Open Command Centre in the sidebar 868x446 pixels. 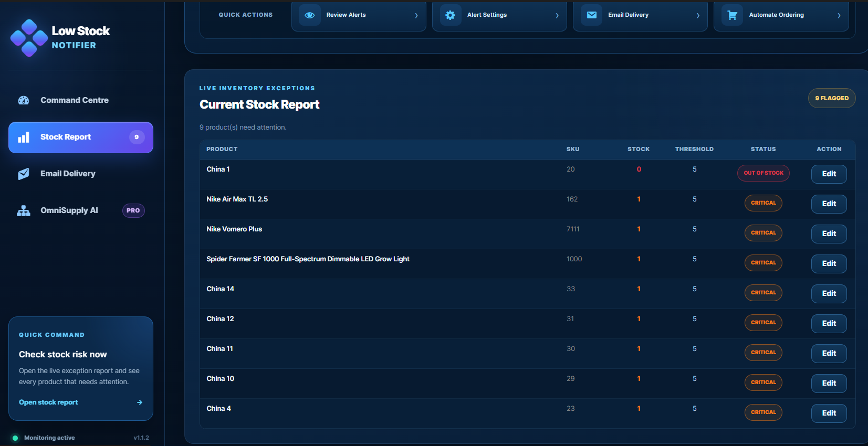coord(81,100)
